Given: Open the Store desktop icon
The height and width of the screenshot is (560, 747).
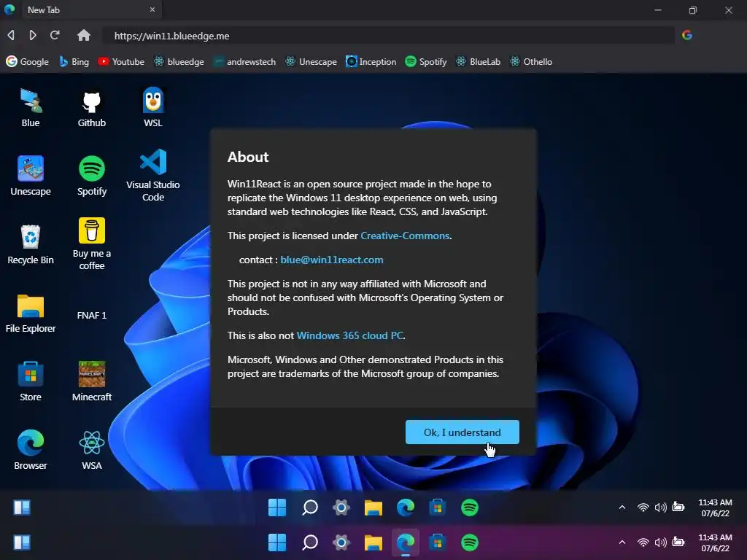Looking at the screenshot, I should point(31,381).
